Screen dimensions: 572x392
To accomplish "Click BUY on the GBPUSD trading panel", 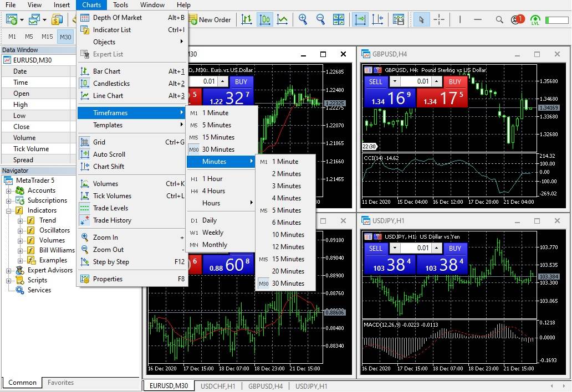I will click(455, 81).
